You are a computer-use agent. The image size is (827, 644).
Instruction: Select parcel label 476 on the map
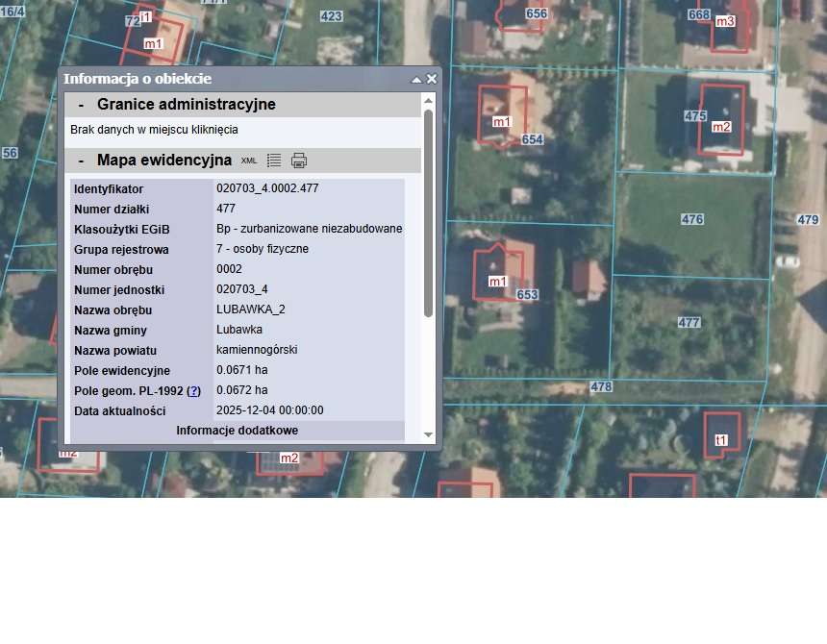point(692,219)
